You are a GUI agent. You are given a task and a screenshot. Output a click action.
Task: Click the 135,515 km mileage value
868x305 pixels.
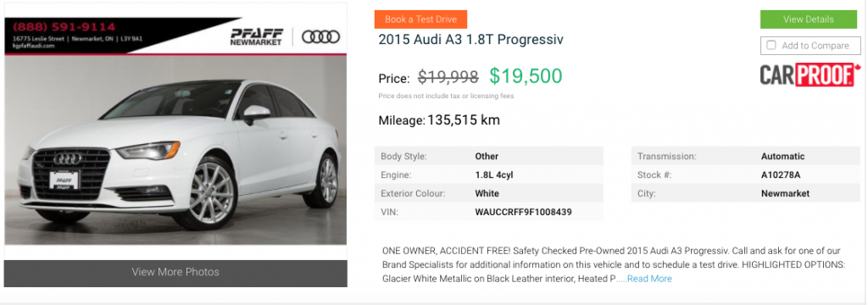[x=464, y=120]
